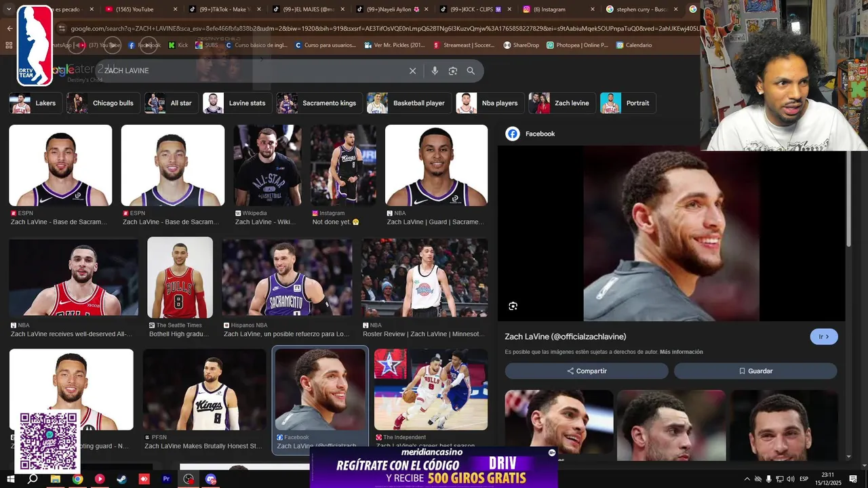Screen dimensions: 868x488
Task: Filter images by Chicago bulls chip
Action: coord(103,103)
